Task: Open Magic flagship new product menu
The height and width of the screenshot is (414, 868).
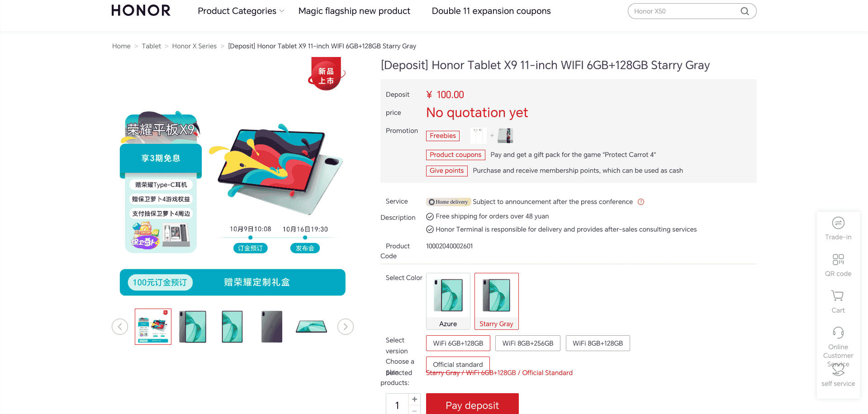Action: (354, 11)
